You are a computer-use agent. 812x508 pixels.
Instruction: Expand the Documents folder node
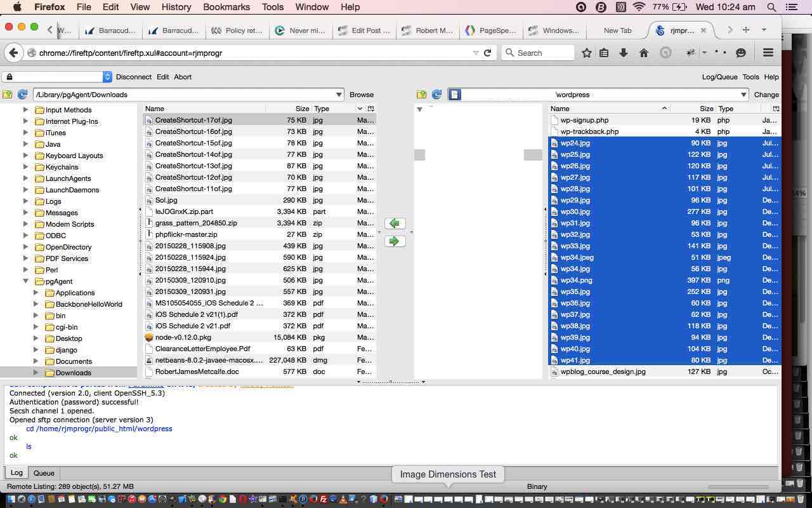coord(36,361)
